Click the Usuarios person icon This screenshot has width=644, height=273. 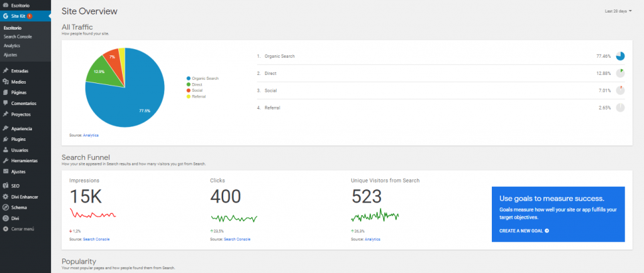click(5, 150)
